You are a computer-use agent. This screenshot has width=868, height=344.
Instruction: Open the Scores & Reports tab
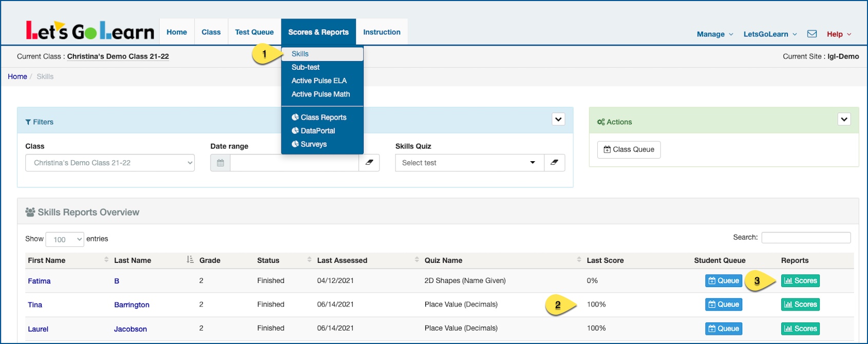tap(318, 32)
